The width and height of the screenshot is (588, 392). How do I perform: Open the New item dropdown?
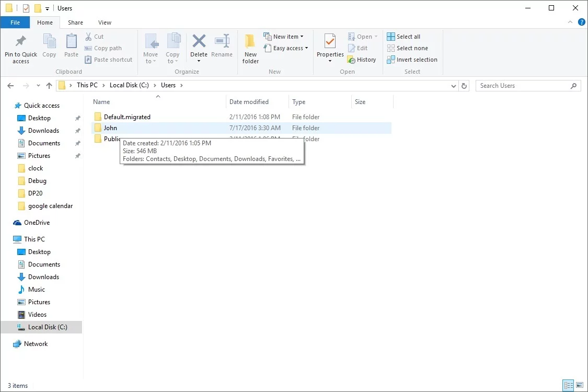284,37
